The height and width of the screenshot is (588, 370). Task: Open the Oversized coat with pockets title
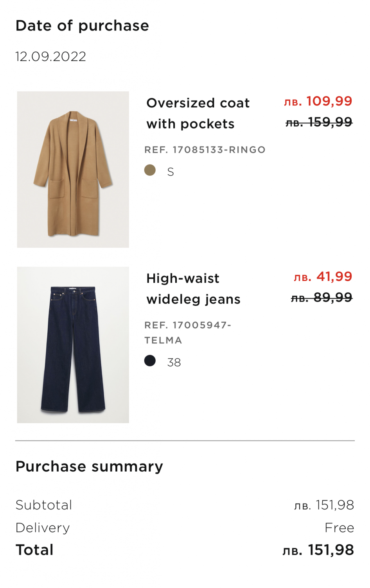(198, 113)
